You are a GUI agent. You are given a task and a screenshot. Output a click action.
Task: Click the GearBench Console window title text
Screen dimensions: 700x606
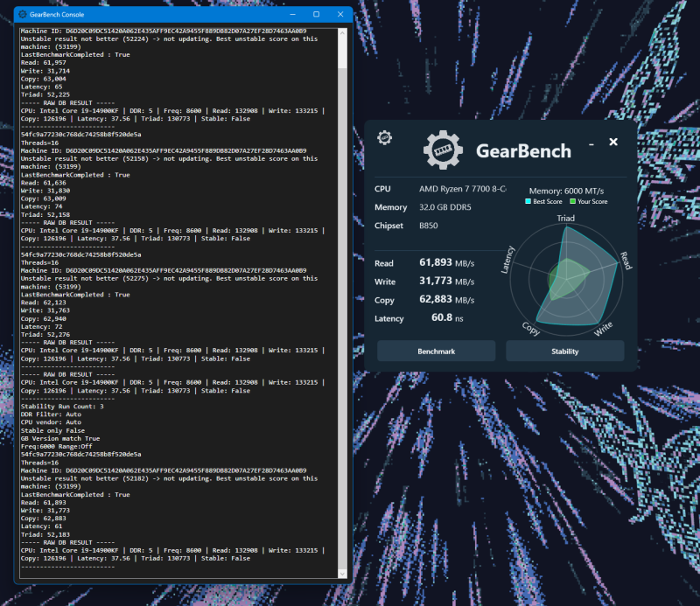coord(57,14)
